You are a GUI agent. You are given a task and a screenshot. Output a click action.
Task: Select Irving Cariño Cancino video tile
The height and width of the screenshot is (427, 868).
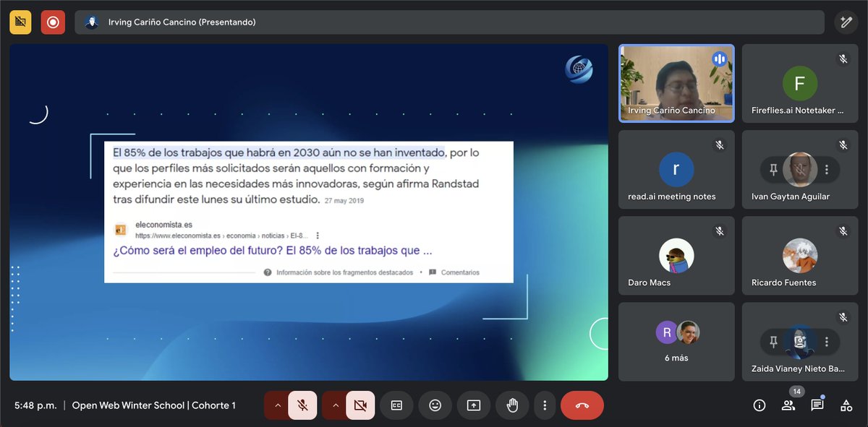(x=676, y=83)
